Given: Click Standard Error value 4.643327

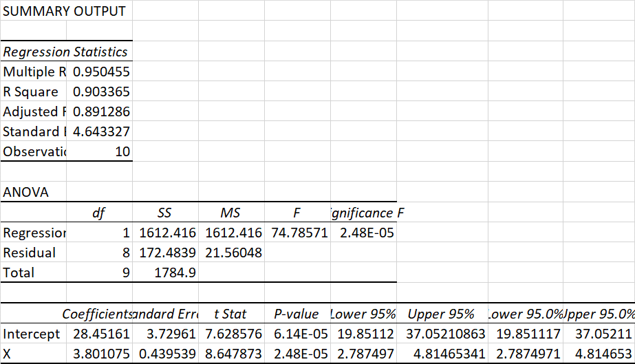Looking at the screenshot, I should (x=101, y=131).
